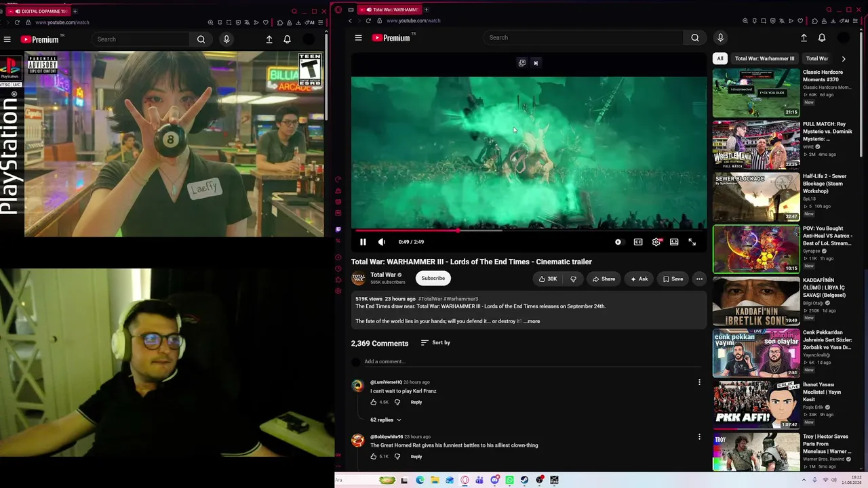Viewport: 868px width, 488px height.
Task: Like the comment by @LumiVerseHQ
Action: click(373, 402)
